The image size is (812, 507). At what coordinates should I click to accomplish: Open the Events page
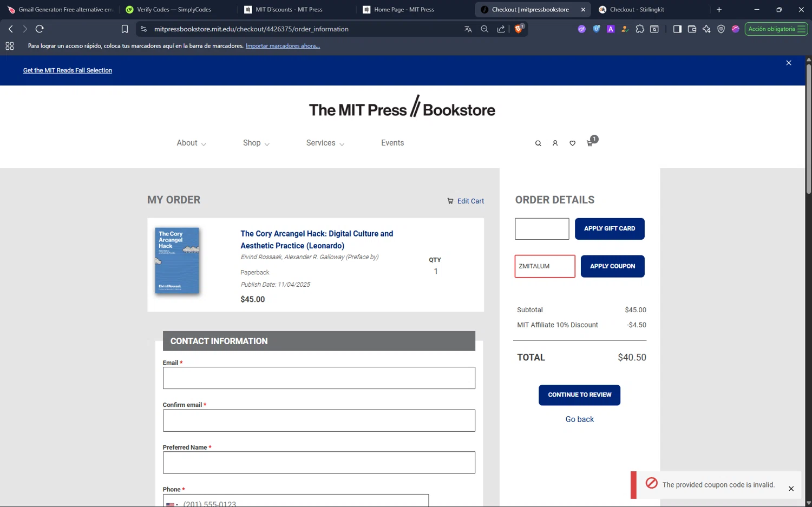pos(392,143)
